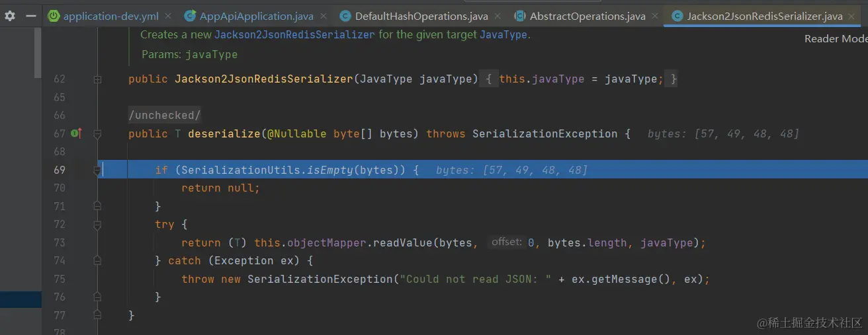Click line number 73 in the gutter
Image resolution: width=868 pixels, height=335 pixels.
pos(60,242)
